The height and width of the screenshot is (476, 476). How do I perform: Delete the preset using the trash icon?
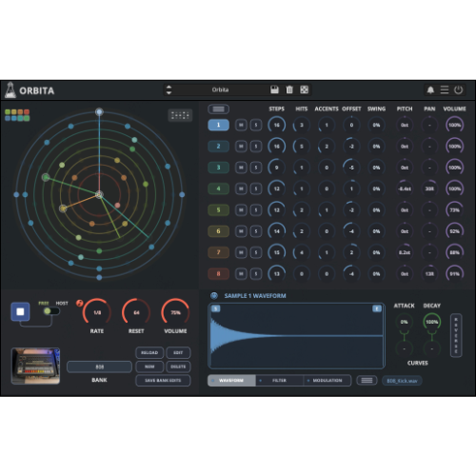click(x=289, y=89)
